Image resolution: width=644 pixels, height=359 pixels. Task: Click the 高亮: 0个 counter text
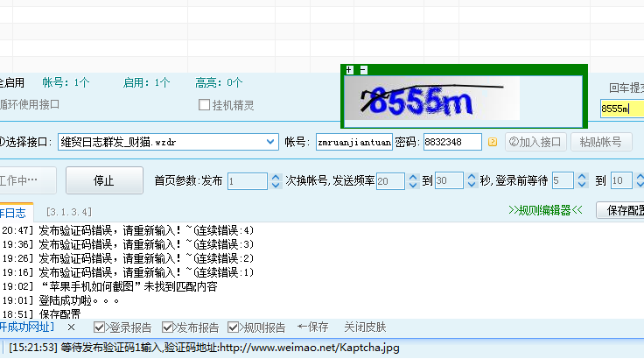[219, 82]
